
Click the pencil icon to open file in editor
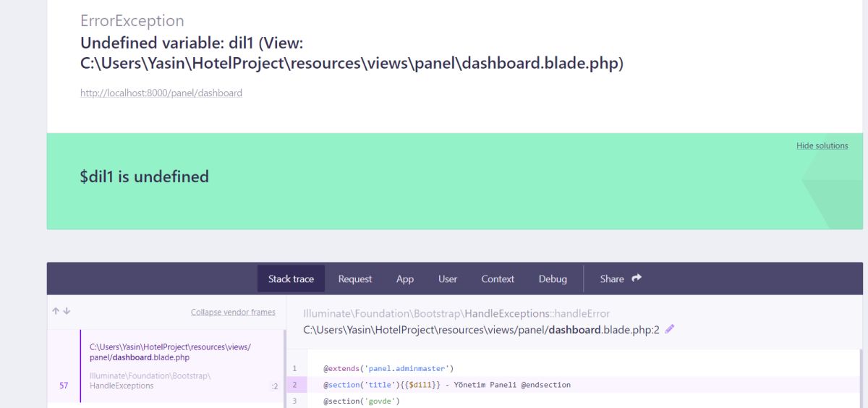pos(669,329)
